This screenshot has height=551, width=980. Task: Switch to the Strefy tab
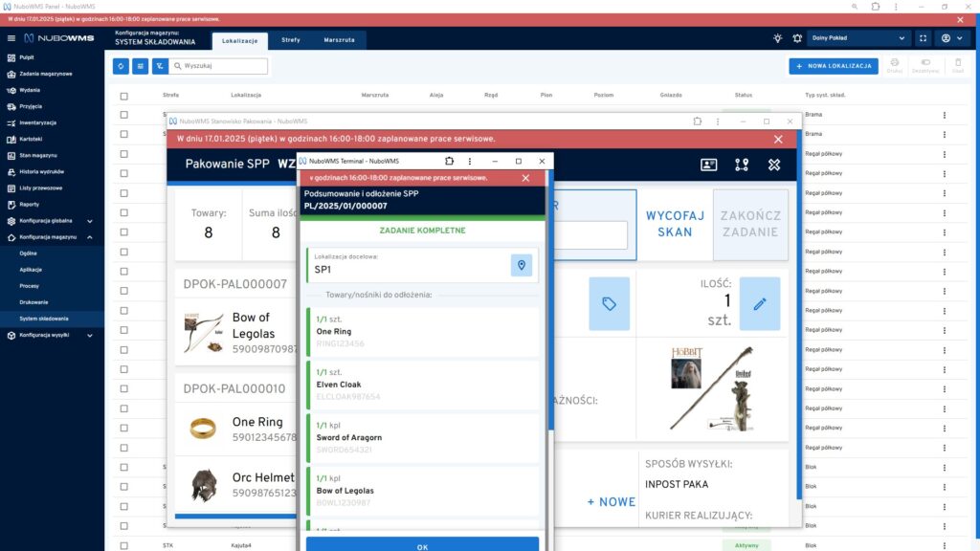tap(291, 40)
